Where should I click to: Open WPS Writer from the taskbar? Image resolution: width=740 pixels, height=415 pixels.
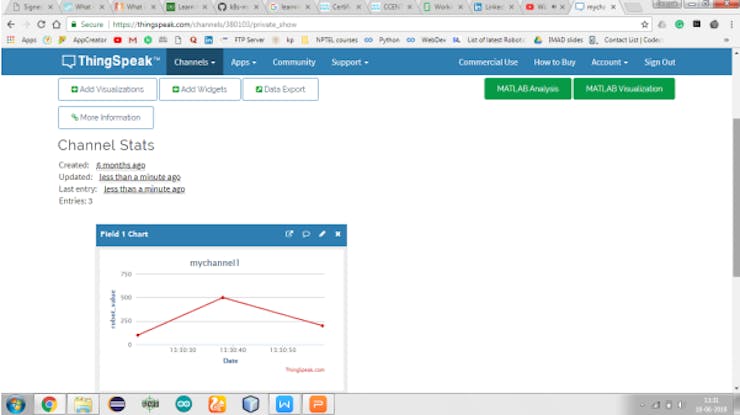tap(284, 405)
